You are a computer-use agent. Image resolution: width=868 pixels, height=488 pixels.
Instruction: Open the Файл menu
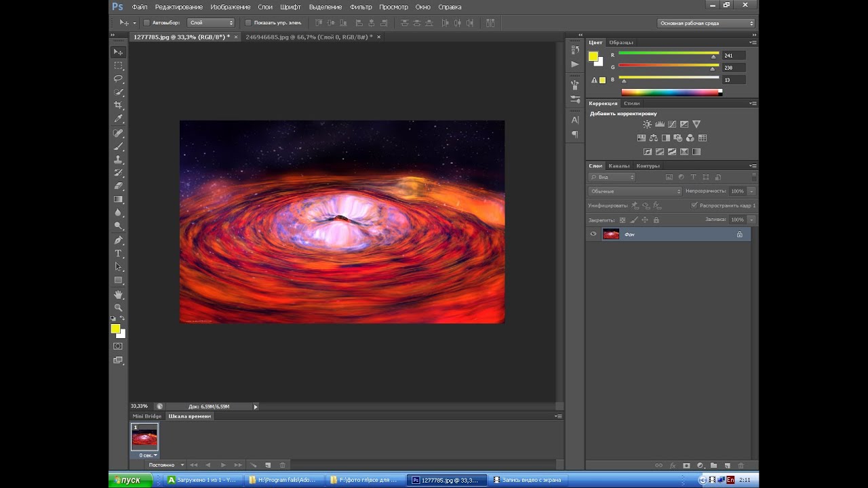(x=140, y=7)
